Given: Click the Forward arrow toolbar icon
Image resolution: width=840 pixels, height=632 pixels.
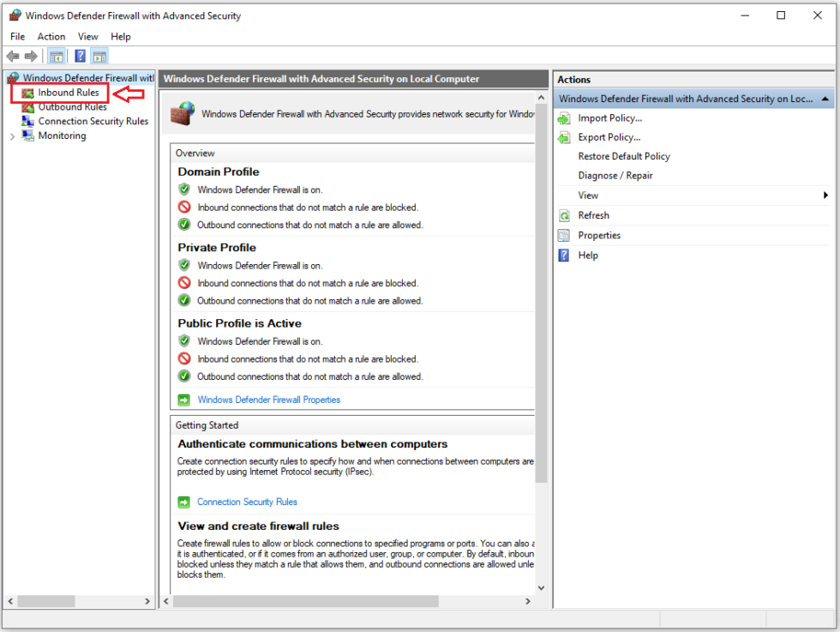Looking at the screenshot, I should coord(31,57).
